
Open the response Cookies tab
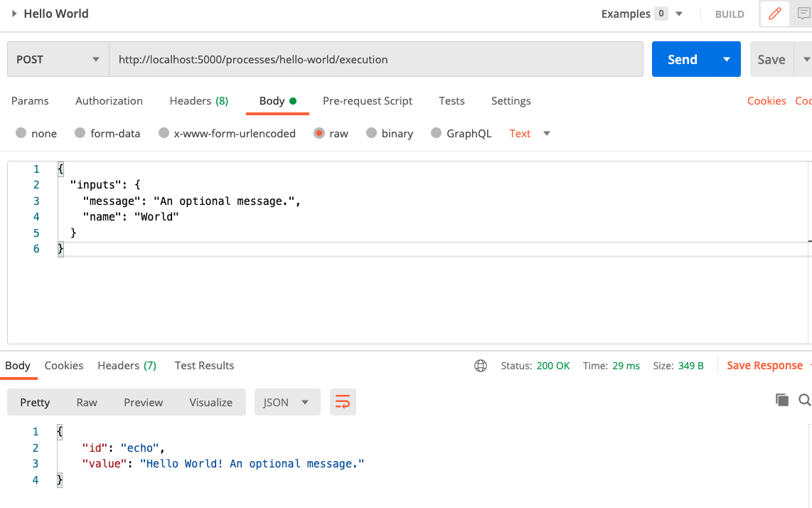64,366
